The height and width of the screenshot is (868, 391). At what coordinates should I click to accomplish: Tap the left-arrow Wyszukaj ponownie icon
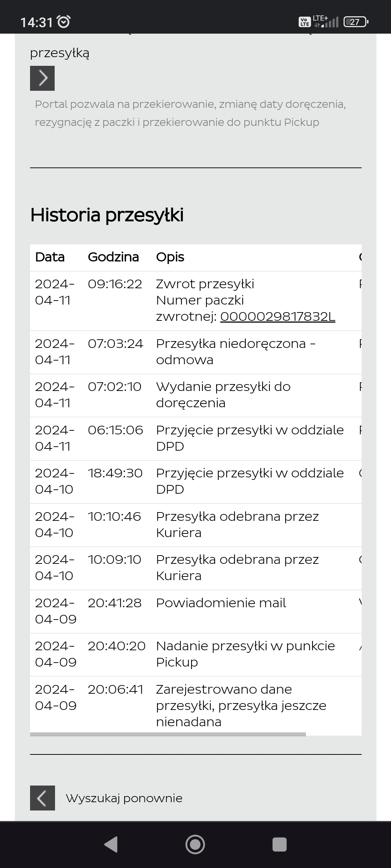[42, 798]
